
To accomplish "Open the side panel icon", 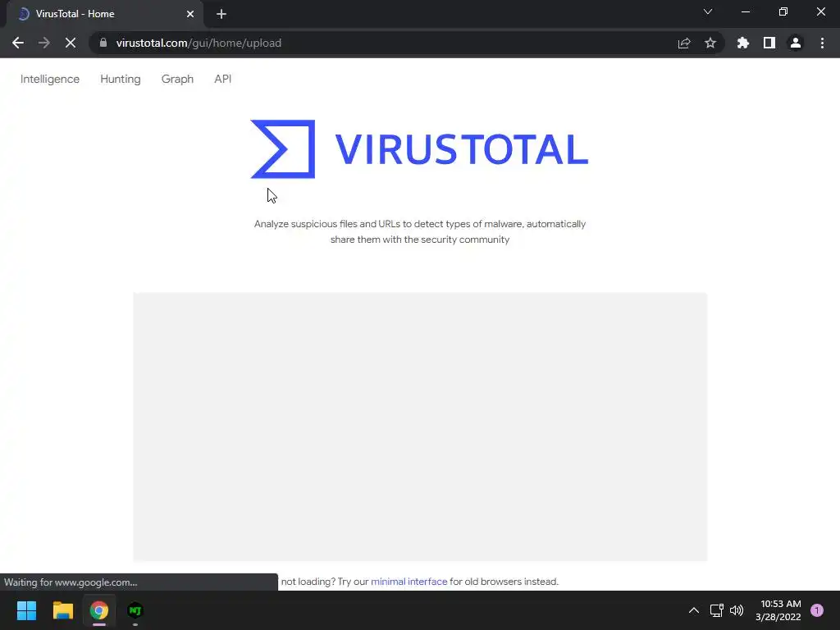I will coord(769,43).
